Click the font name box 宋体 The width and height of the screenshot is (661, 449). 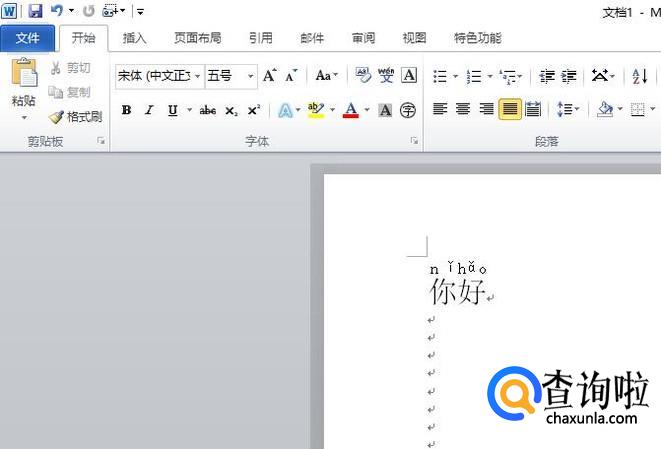pos(154,76)
